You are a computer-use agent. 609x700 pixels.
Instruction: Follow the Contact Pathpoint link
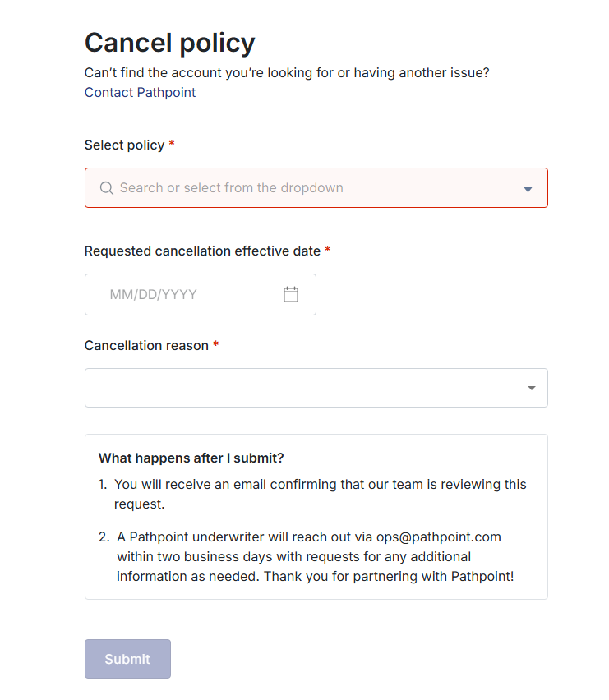point(140,93)
